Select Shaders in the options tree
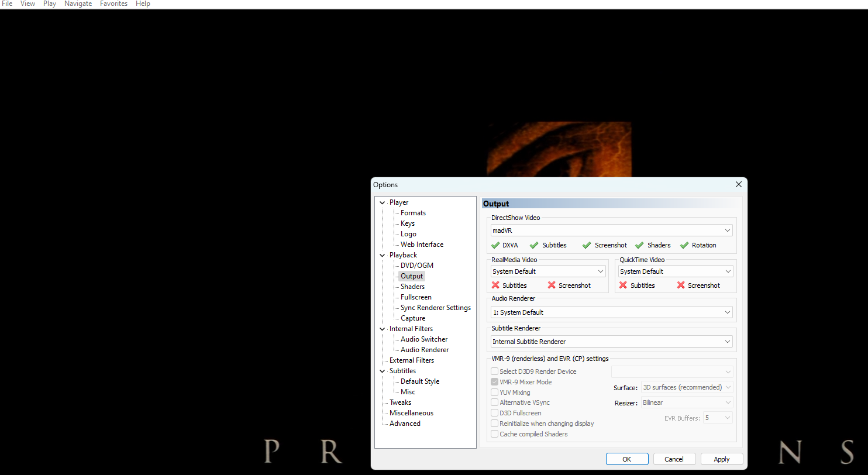868x475 pixels. click(x=412, y=287)
